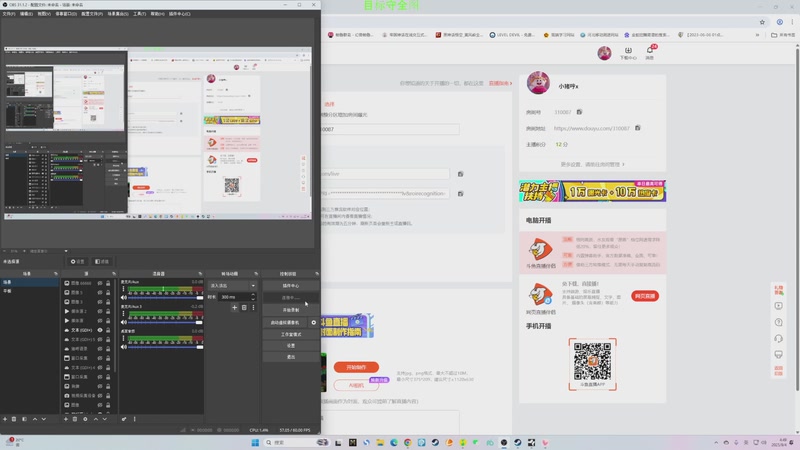The height and width of the screenshot is (450, 800).
Task: Toggle the lock of the first source in list
Action: point(108,283)
